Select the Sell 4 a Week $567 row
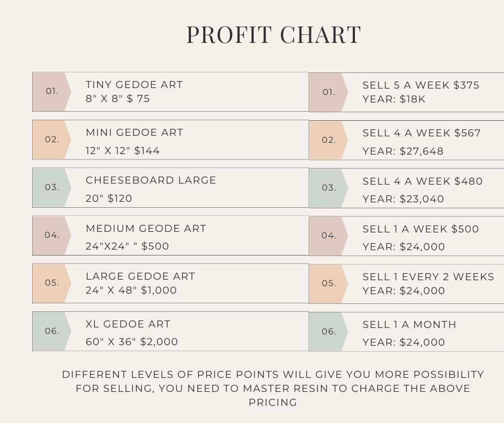The image size is (504, 423). [x=406, y=140]
